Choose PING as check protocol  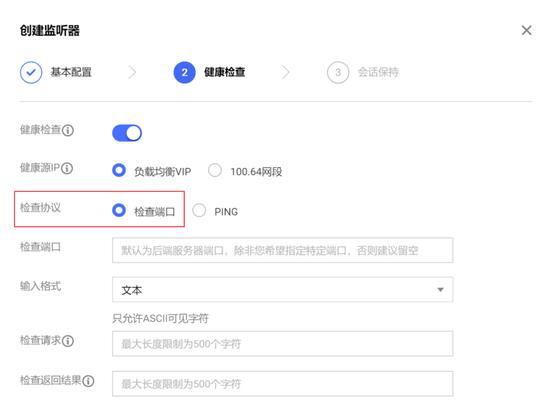[x=199, y=211]
